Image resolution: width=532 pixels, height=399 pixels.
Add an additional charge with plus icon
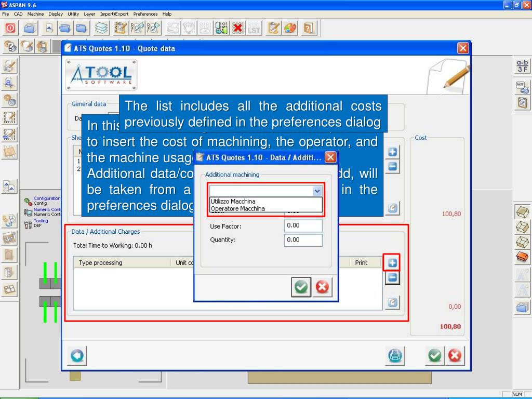[392, 262]
